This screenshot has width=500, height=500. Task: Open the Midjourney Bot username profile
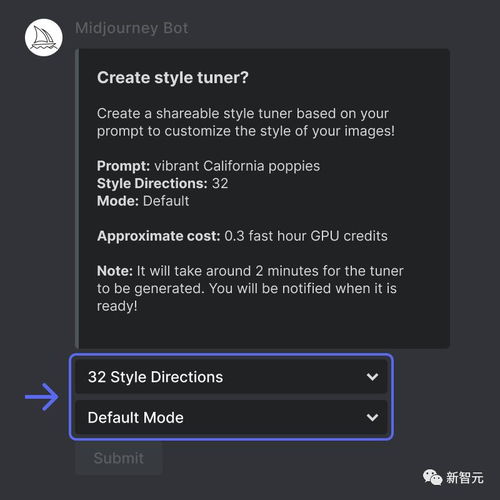[132, 28]
